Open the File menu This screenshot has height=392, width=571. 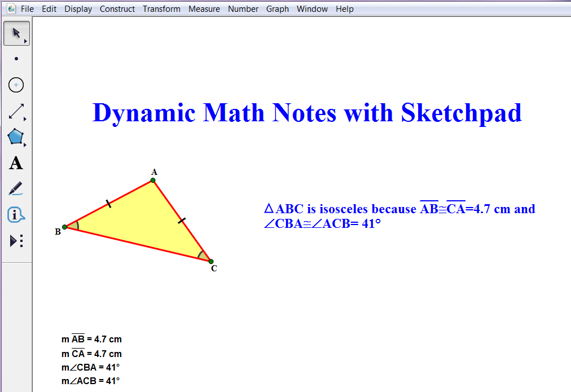[27, 8]
